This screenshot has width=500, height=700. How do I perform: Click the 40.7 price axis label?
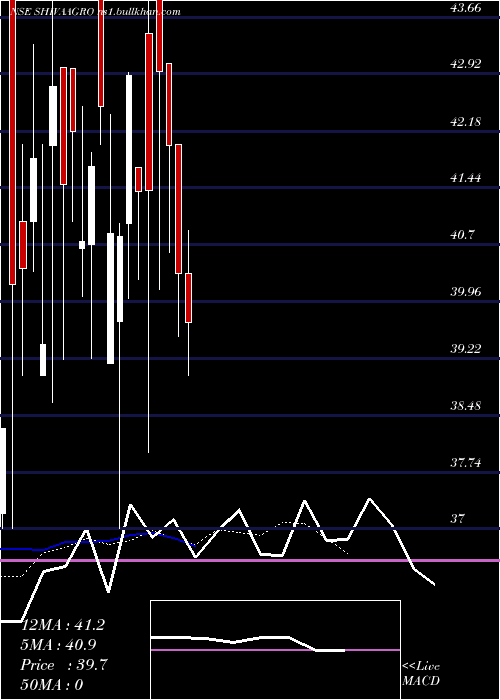point(462,234)
